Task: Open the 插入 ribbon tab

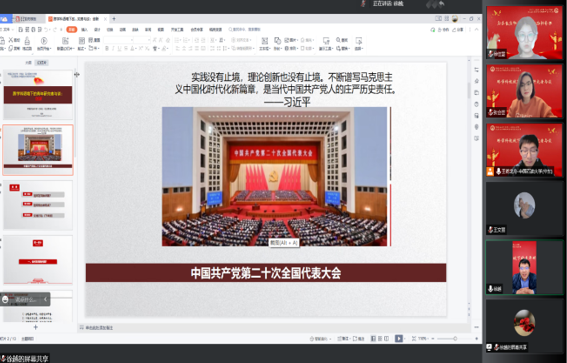Action: [84, 30]
